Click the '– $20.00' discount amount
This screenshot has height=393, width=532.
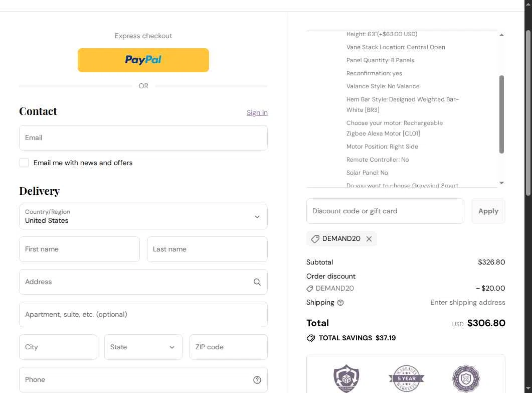pyautogui.click(x=490, y=289)
